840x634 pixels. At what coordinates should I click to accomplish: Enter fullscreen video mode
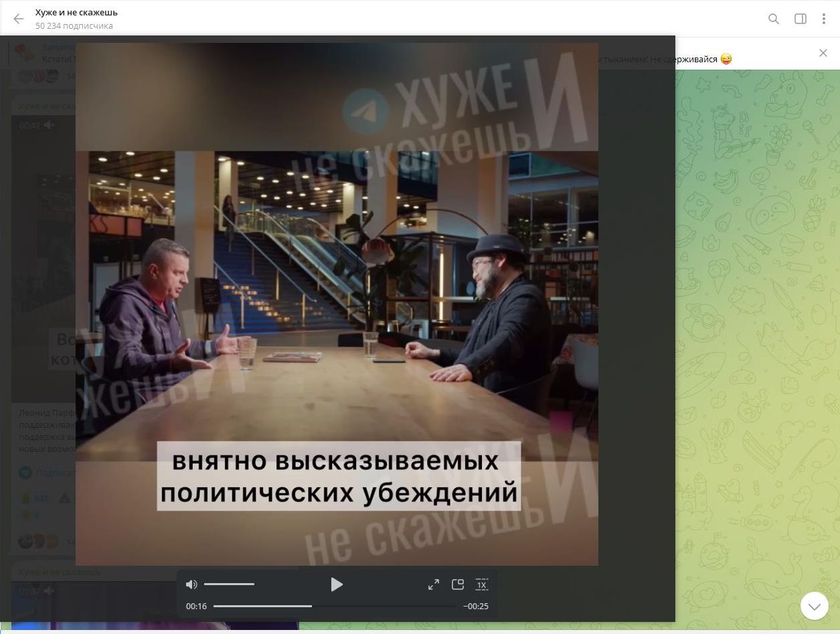point(434,584)
